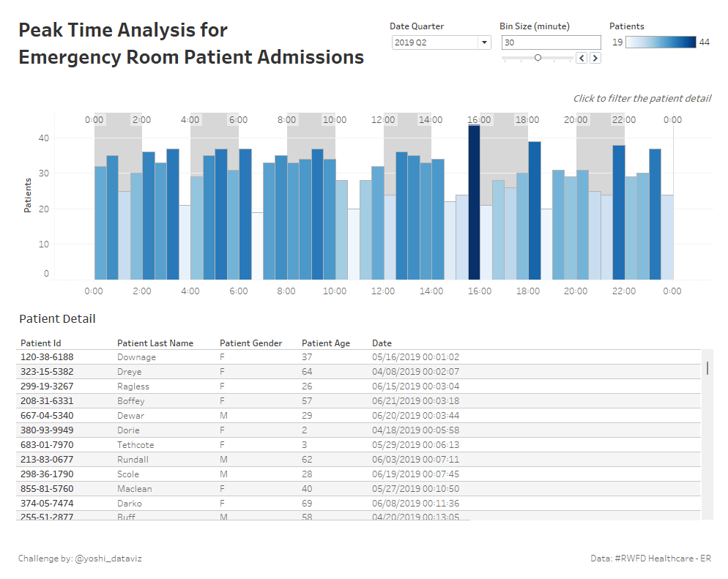Click the Patient Last Name column header
Screen dimensions: 728x579
tap(155, 343)
